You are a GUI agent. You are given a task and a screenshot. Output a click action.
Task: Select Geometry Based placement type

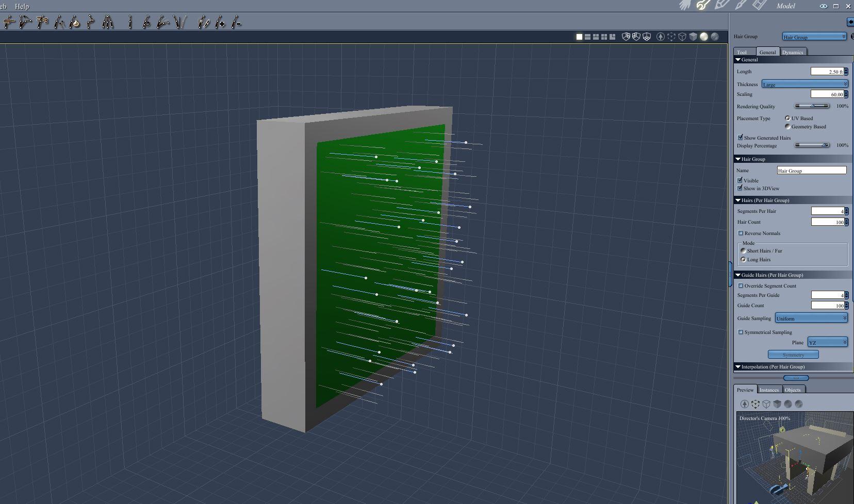[x=787, y=126]
